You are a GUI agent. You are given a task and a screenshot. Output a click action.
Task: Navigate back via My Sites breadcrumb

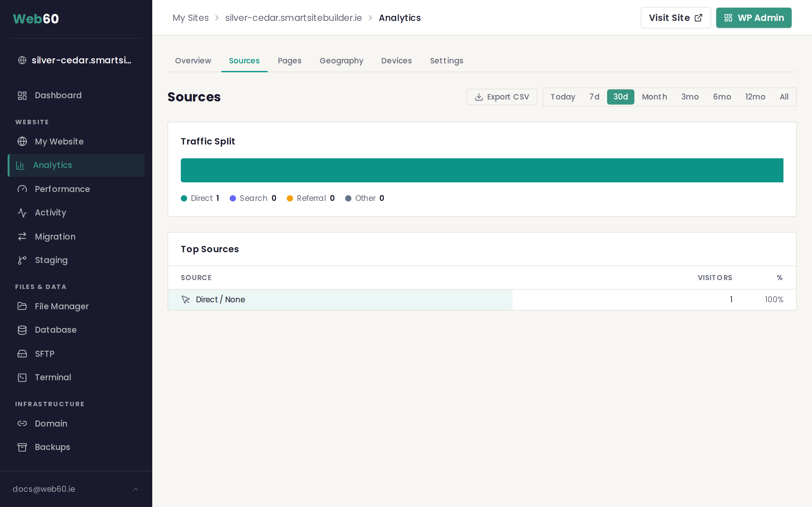point(191,17)
